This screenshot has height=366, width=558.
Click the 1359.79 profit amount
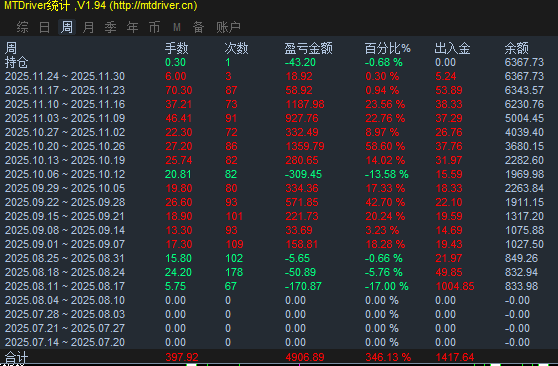(x=305, y=146)
